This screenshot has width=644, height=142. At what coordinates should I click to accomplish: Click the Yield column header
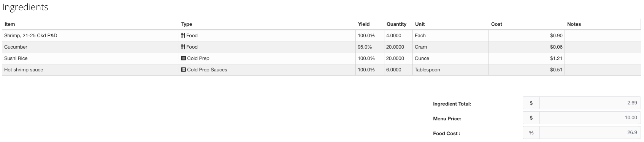364,24
